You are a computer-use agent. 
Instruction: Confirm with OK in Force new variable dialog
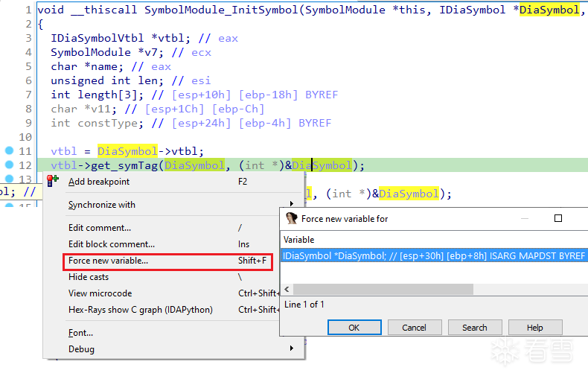[x=354, y=328]
